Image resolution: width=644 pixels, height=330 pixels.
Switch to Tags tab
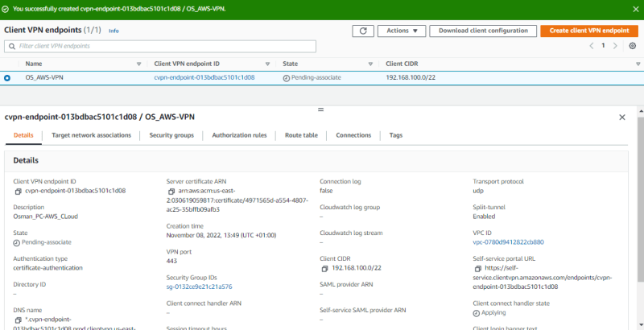click(x=396, y=135)
